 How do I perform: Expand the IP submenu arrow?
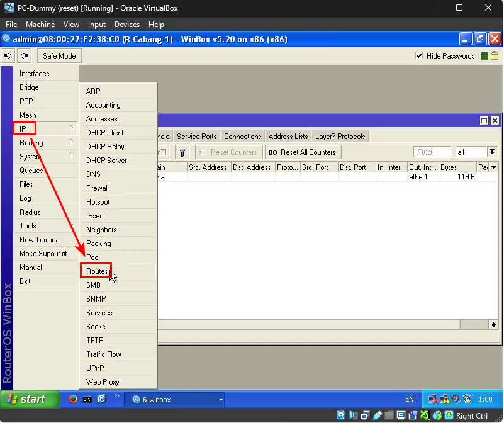click(x=71, y=128)
